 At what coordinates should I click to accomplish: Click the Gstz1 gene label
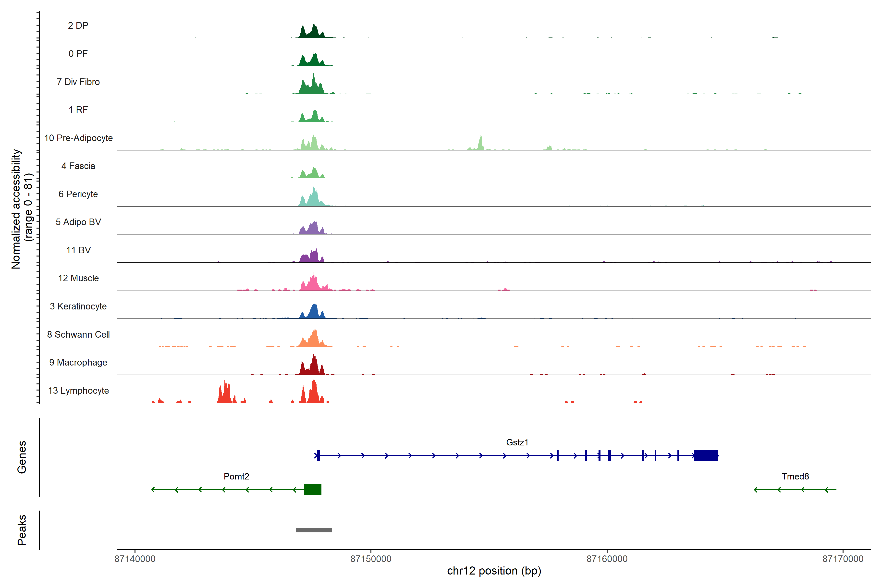tap(517, 442)
